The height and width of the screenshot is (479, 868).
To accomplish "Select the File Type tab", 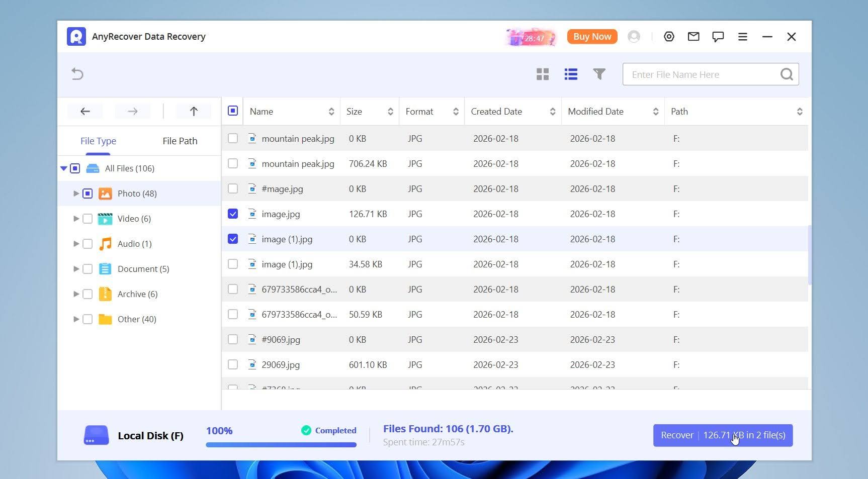I will click(98, 141).
